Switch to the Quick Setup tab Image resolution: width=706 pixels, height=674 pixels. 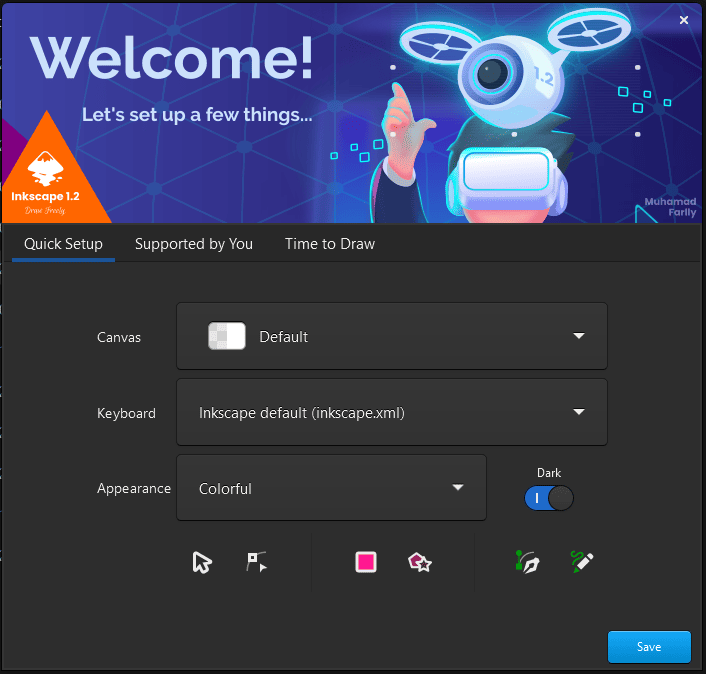[63, 244]
